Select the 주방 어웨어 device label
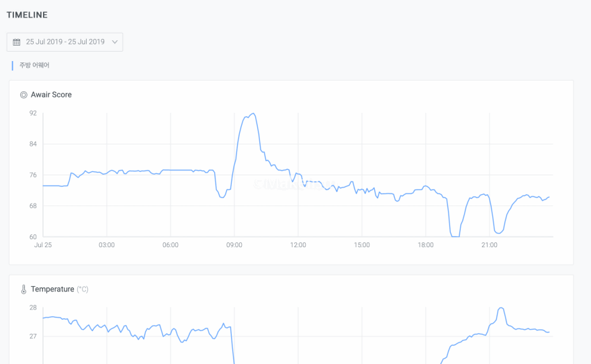The width and height of the screenshot is (591, 364). click(x=34, y=65)
